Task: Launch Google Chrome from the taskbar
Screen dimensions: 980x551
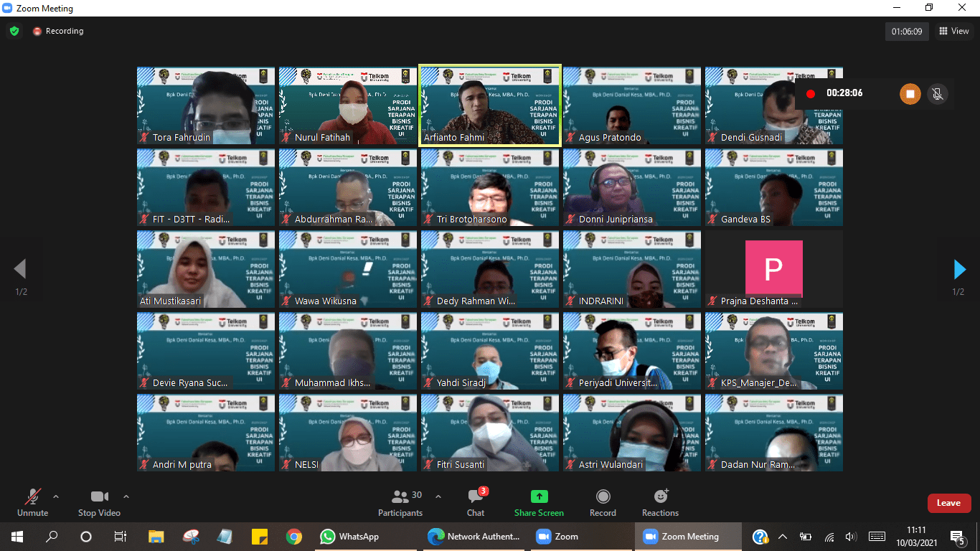Action: [x=293, y=537]
